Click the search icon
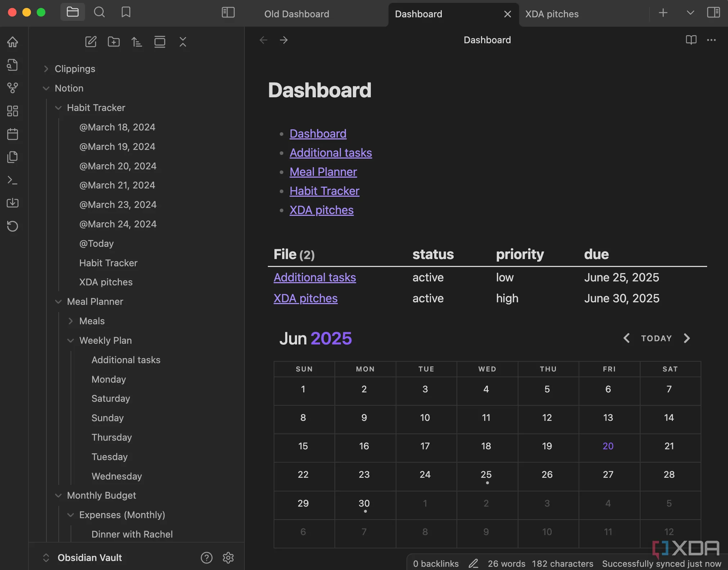Screen dimensions: 728x570 point(99,13)
